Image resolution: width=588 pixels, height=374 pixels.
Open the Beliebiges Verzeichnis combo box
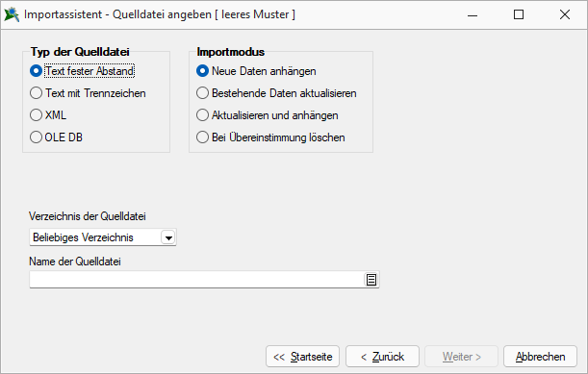pos(103,237)
